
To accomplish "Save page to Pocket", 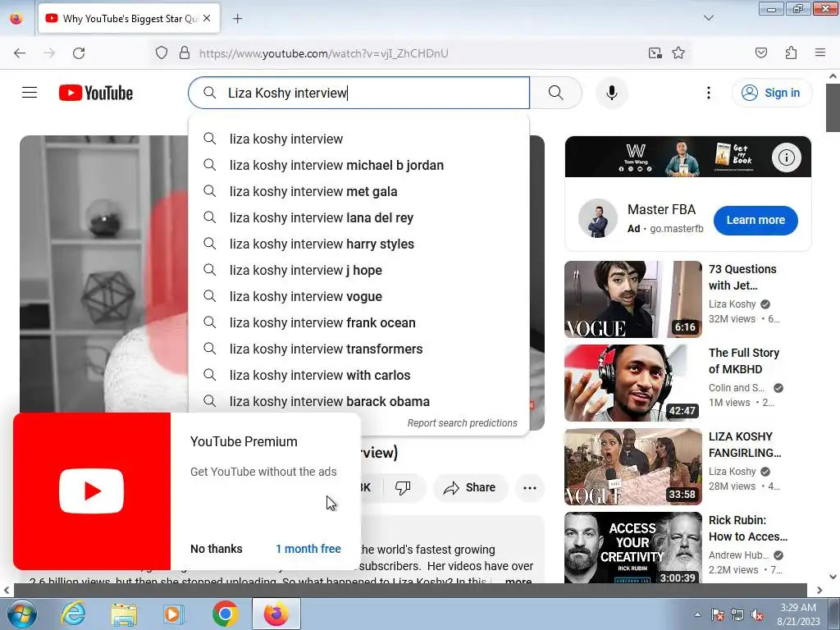I will [x=760, y=52].
